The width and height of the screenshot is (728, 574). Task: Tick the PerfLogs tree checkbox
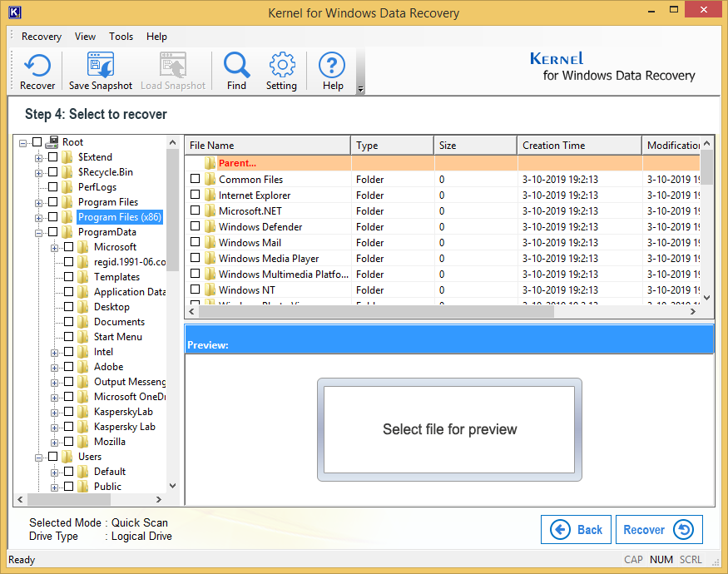click(53, 186)
